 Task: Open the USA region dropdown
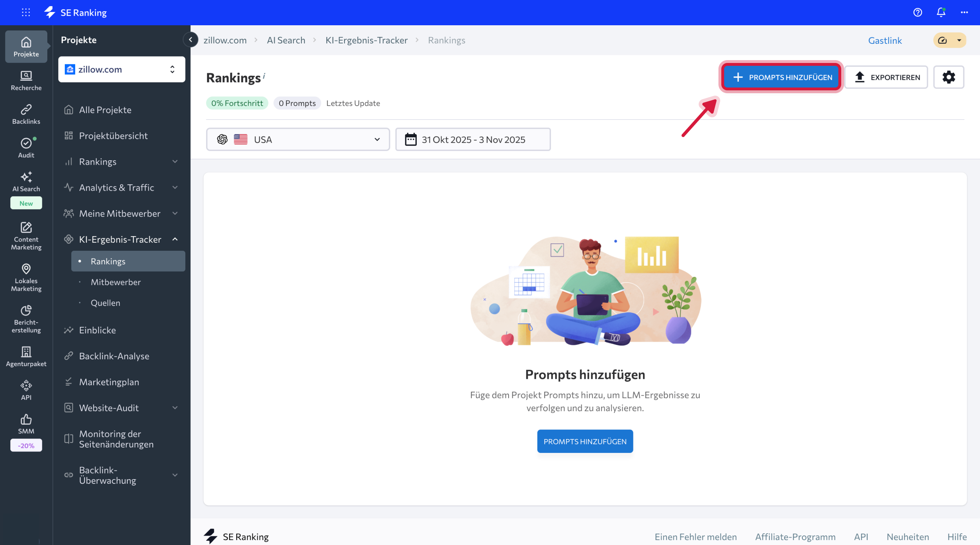pyautogui.click(x=297, y=139)
